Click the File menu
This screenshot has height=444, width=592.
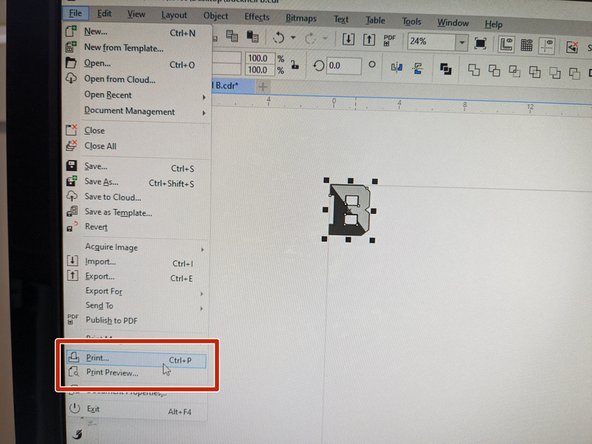point(76,14)
